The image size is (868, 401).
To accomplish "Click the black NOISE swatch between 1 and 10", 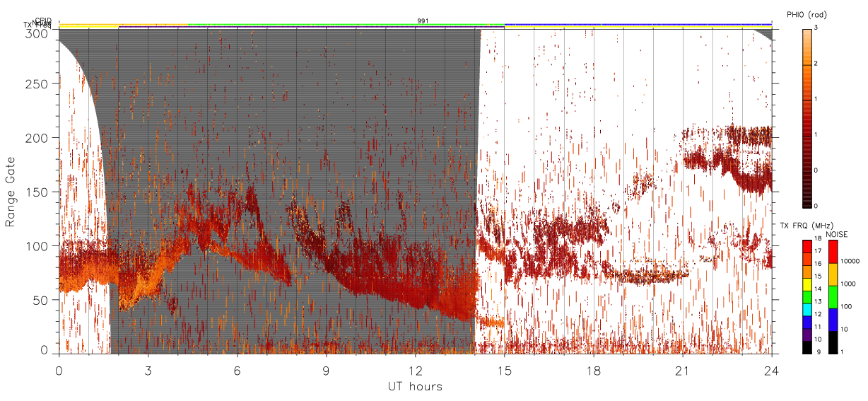I will click(833, 342).
